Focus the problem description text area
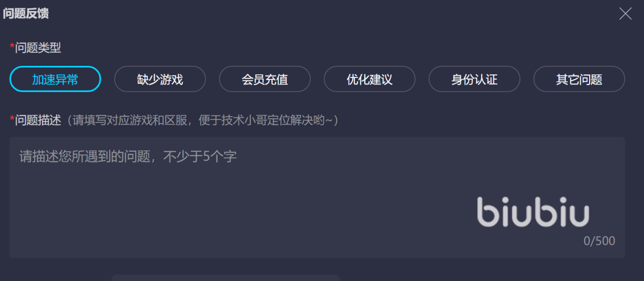The width and height of the screenshot is (644, 281). (317, 198)
